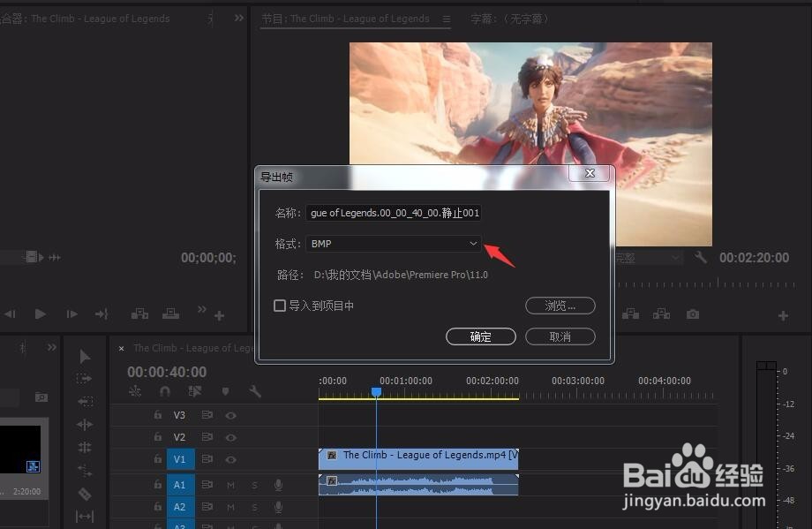
Task: Toggle lock on A1 track
Action: point(157,485)
